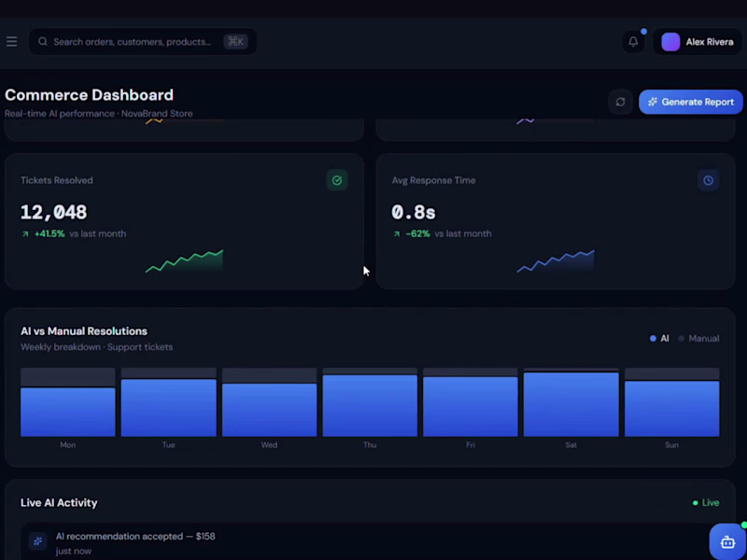747x560 pixels.
Task: Click the green Tickets Resolved sparkline
Action: pos(184,261)
